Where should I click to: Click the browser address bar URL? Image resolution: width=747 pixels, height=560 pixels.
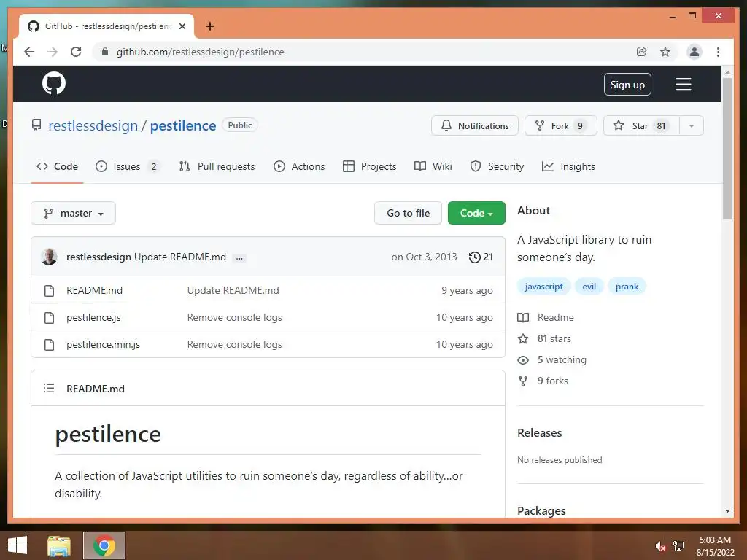(x=200, y=52)
